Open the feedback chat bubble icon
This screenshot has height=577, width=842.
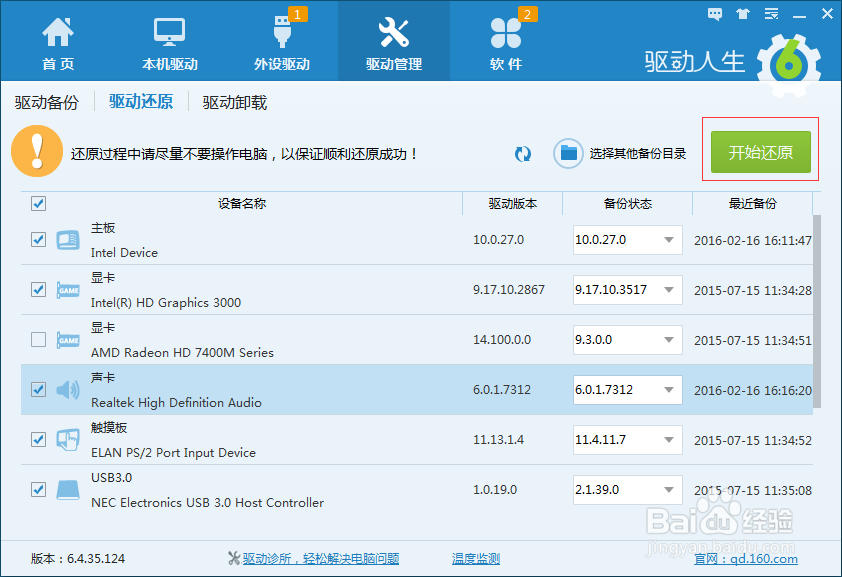point(715,14)
